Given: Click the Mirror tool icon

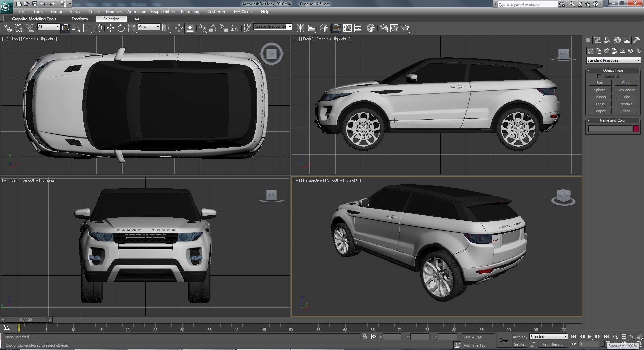Looking at the screenshot, I should click(300, 28).
